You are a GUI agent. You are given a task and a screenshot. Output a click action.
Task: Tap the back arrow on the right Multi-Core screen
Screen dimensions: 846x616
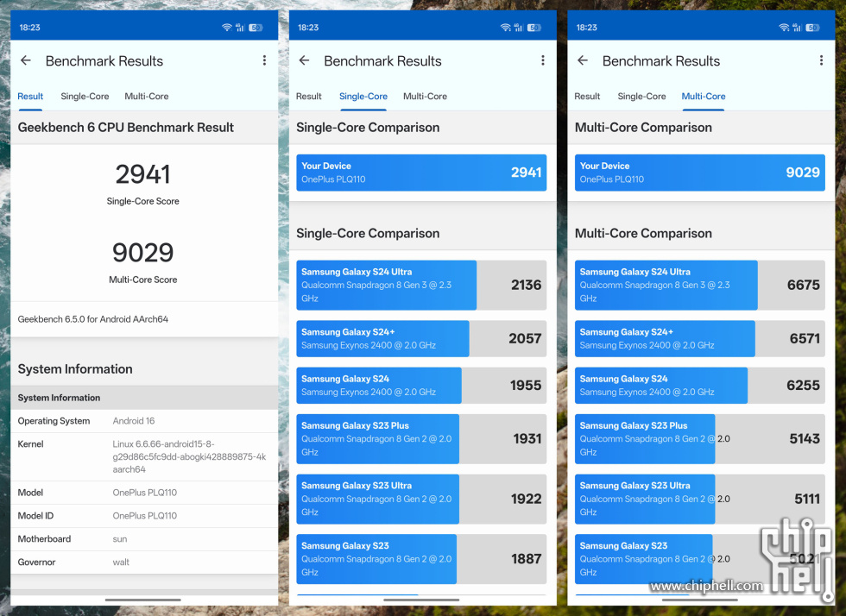(583, 61)
